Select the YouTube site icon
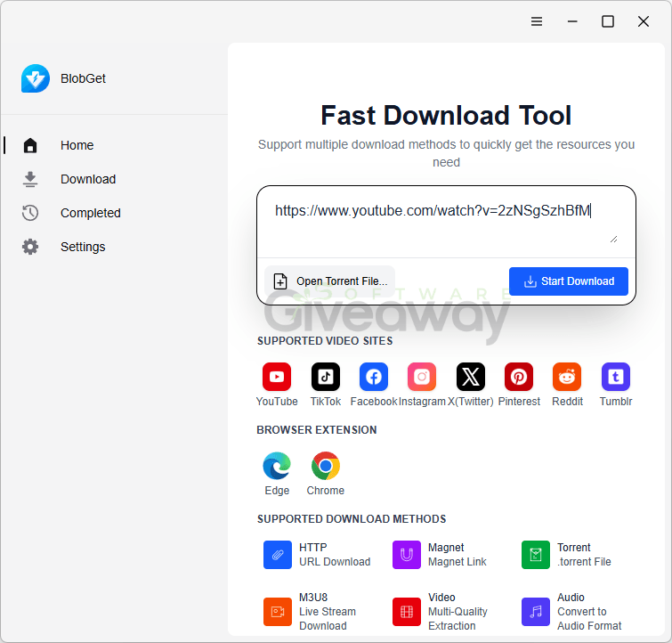Screen dimensions: 672x643 [x=277, y=377]
